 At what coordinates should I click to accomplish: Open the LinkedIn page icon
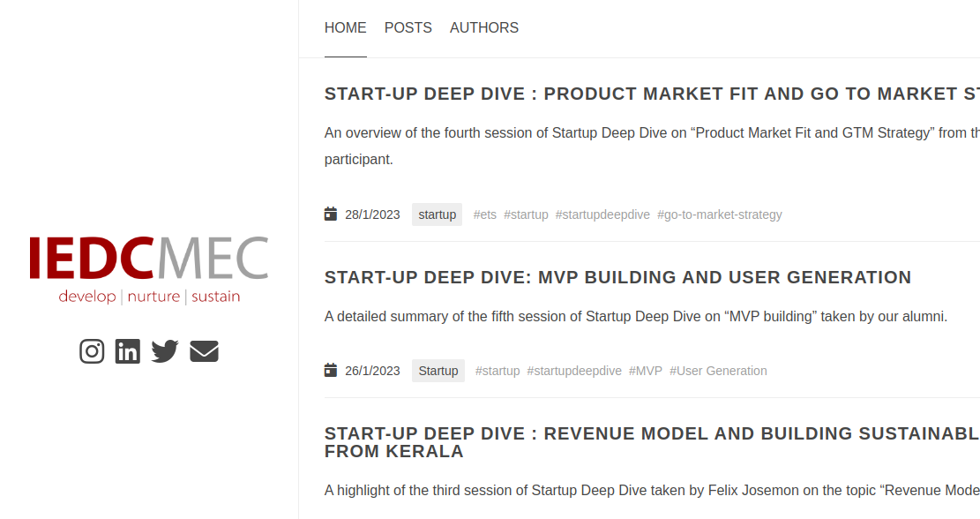click(128, 350)
